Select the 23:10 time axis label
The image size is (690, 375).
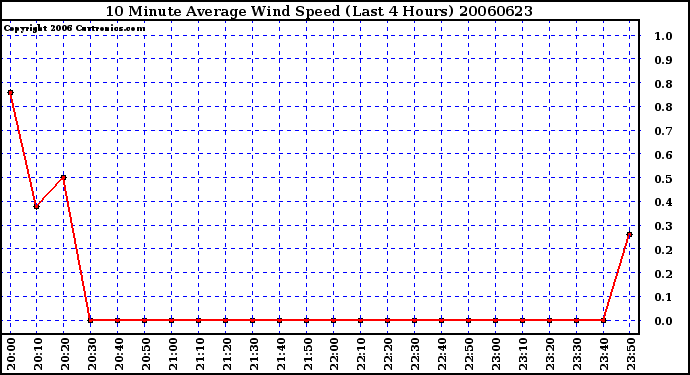tap(524, 354)
